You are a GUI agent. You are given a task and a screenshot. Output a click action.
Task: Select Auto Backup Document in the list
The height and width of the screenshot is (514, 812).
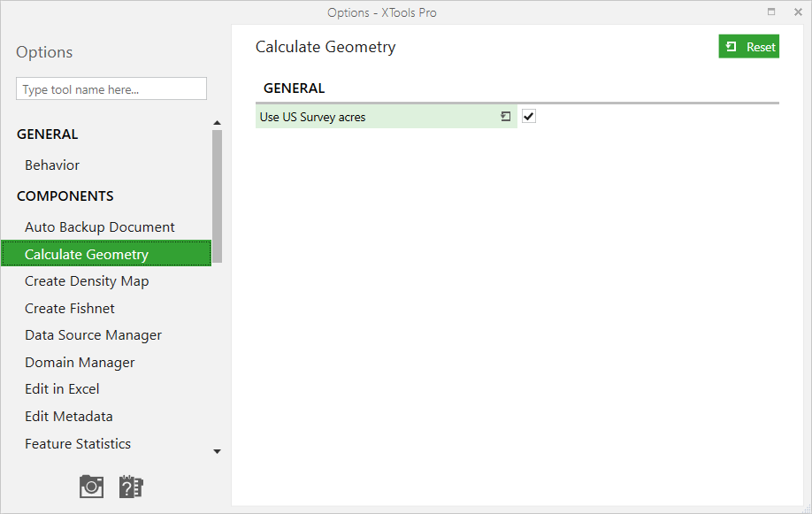[99, 227]
